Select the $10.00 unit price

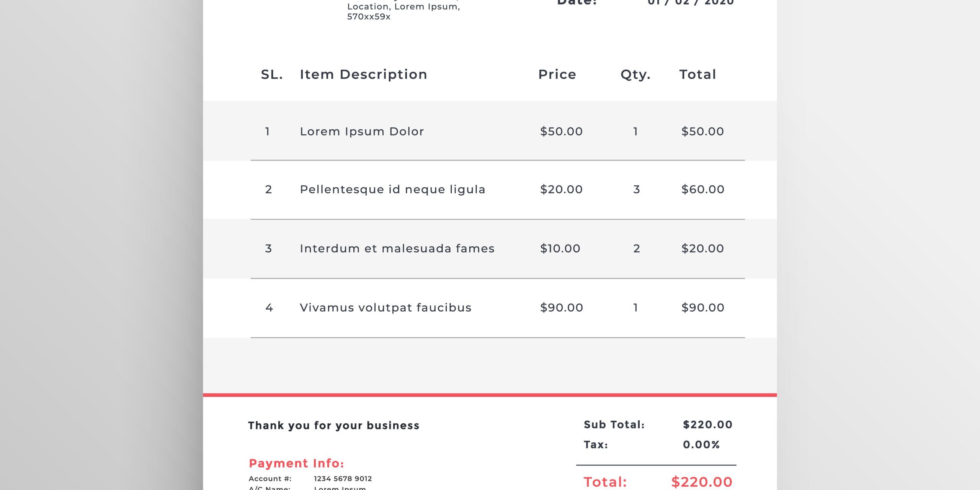coord(560,248)
